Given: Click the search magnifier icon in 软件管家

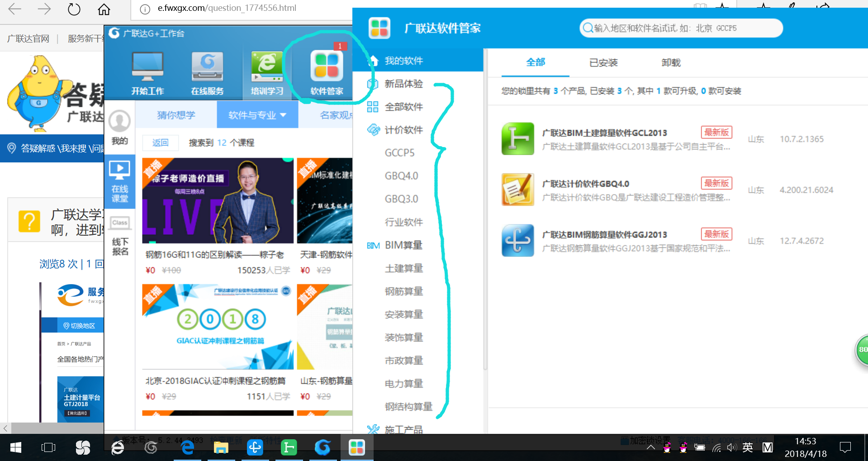Looking at the screenshot, I should [x=588, y=28].
